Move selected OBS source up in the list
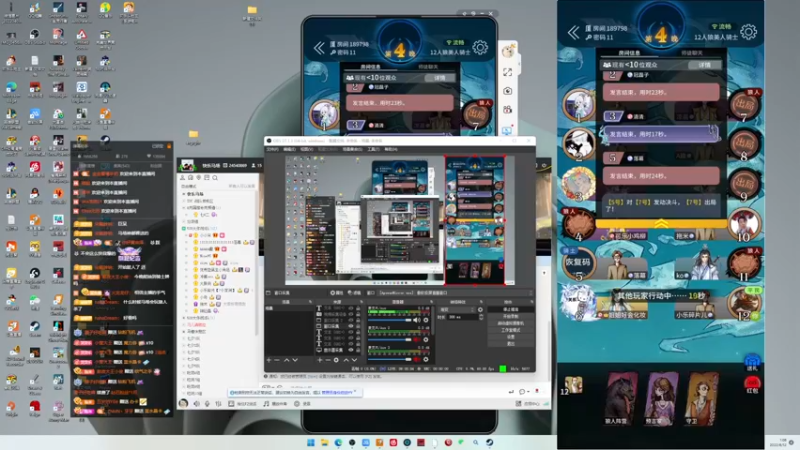Image resolution: width=800 pixels, height=450 pixels. [346, 360]
